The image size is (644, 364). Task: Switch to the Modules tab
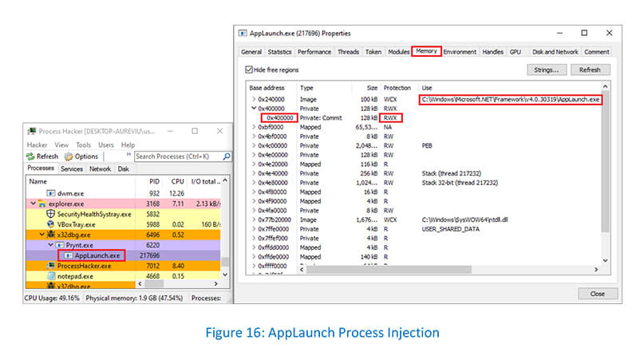398,52
